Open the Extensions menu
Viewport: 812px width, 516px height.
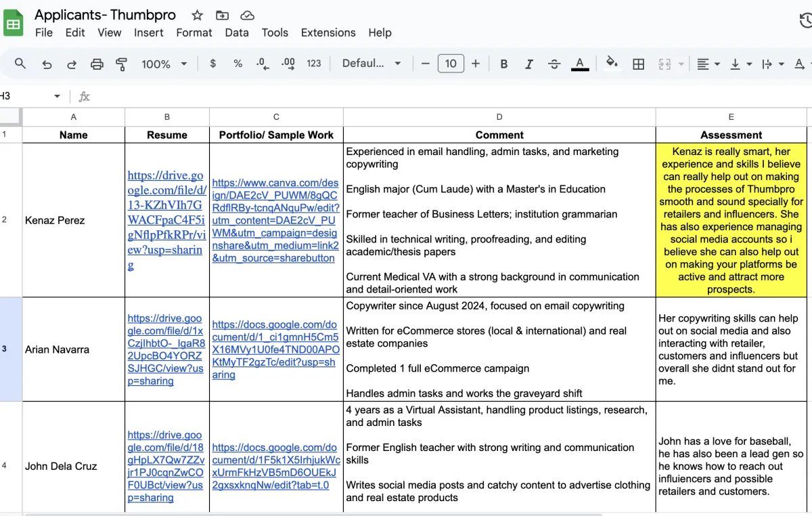click(x=328, y=33)
